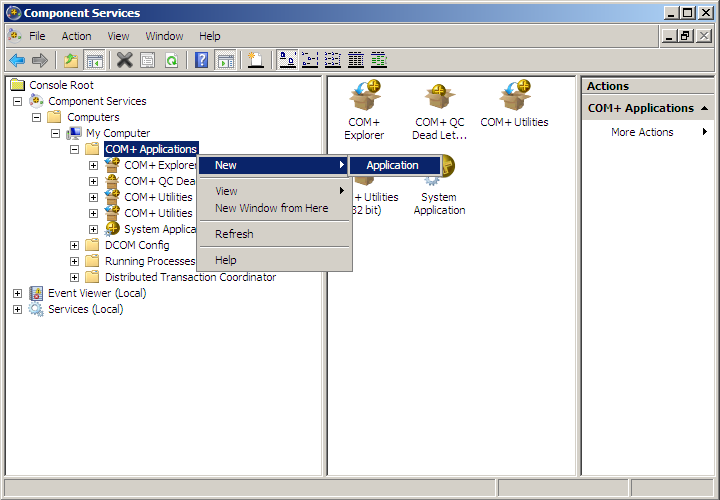Expand Distributed Transaction Coordinator node

tap(74, 277)
